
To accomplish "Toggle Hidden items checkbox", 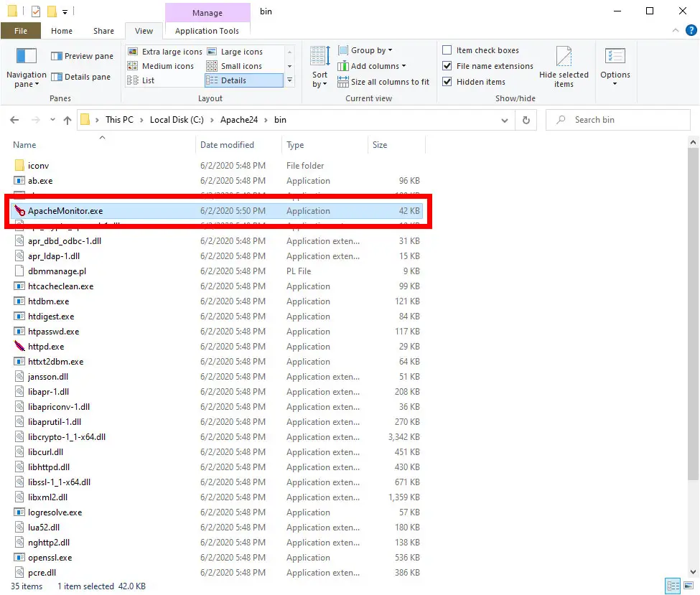I will (447, 82).
